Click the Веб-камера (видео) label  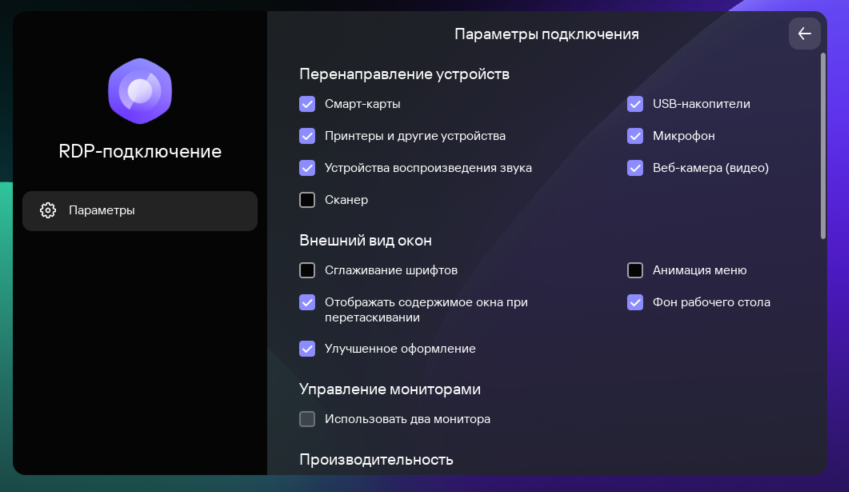[x=710, y=168]
